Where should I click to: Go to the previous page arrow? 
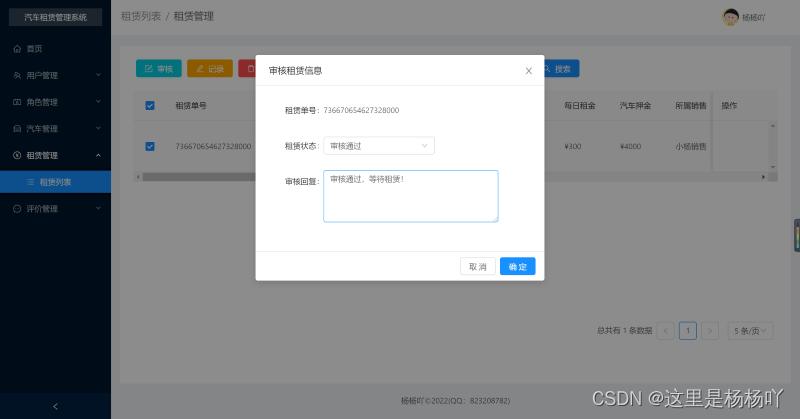pos(665,331)
